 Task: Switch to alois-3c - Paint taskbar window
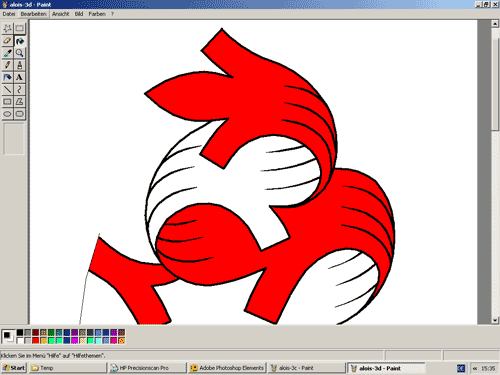point(306,368)
